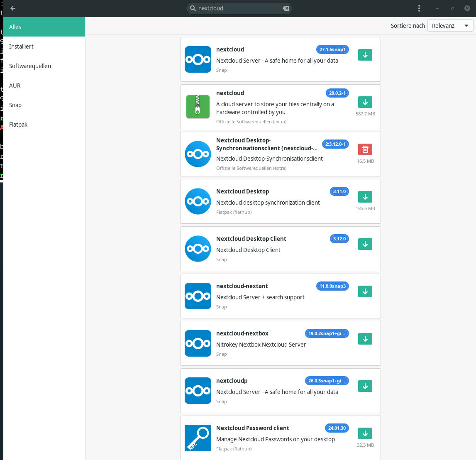Viewport: 476px width, 460px height.
Task: Click 'A cloud server to store your files' description
Action: [275, 108]
